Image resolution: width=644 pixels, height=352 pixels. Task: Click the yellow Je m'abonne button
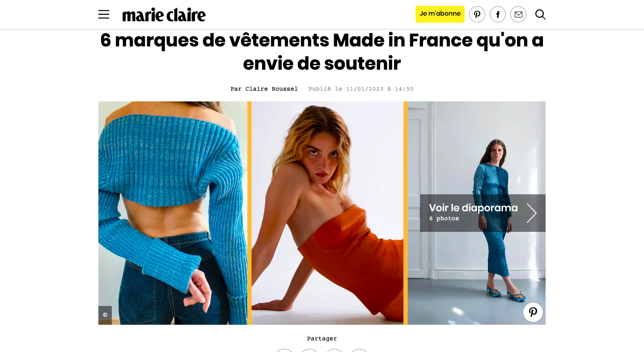440,14
